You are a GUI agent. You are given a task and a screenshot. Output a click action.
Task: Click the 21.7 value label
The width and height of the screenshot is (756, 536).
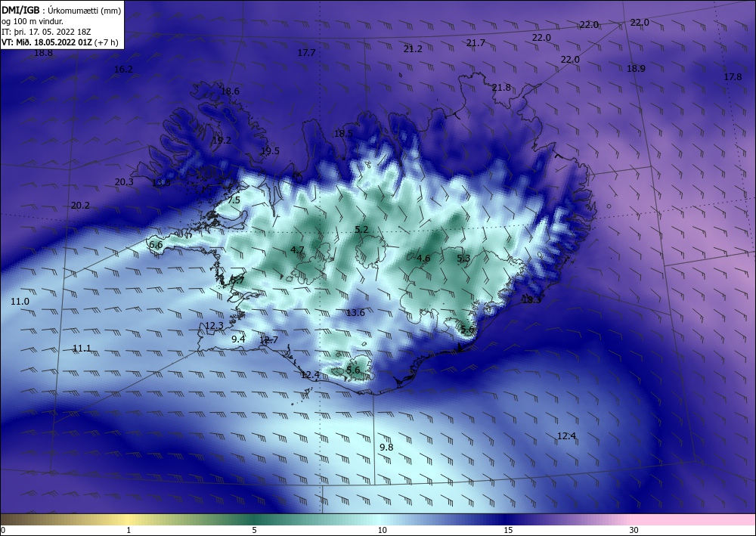coord(476,43)
